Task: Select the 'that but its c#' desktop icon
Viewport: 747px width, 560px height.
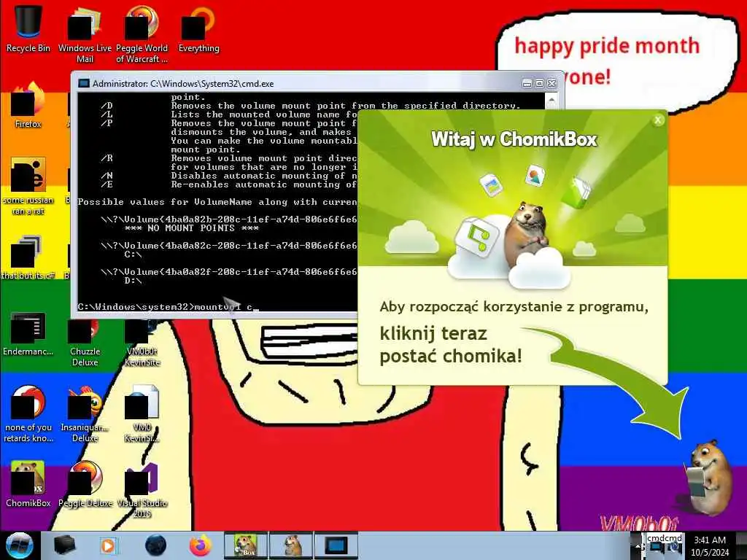Action: click(28, 257)
